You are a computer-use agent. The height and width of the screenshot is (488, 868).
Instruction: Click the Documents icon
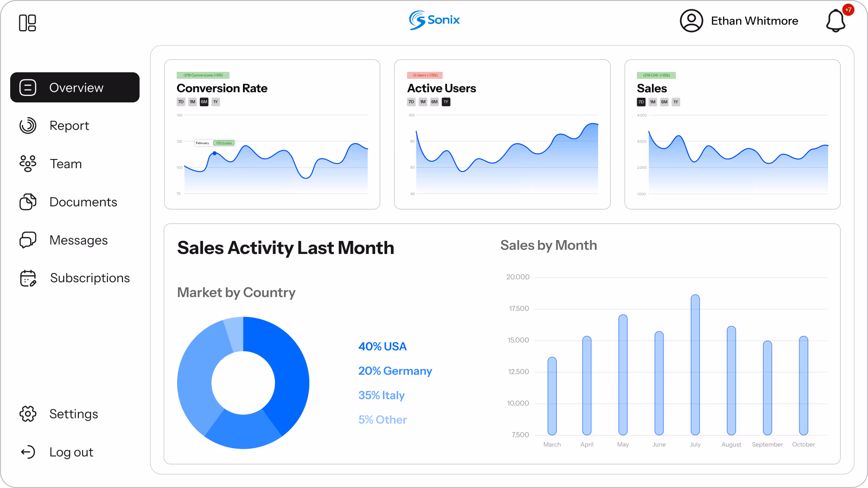coord(28,202)
